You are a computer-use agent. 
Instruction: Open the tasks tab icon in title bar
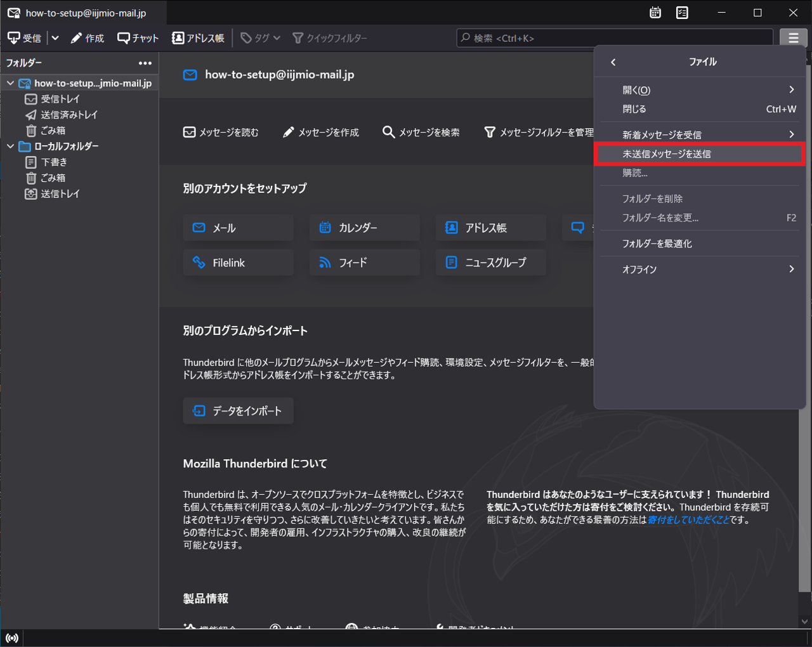pyautogui.click(x=682, y=13)
